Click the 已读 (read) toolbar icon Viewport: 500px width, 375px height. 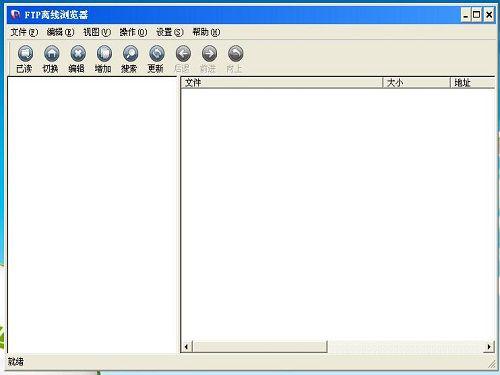pos(25,54)
